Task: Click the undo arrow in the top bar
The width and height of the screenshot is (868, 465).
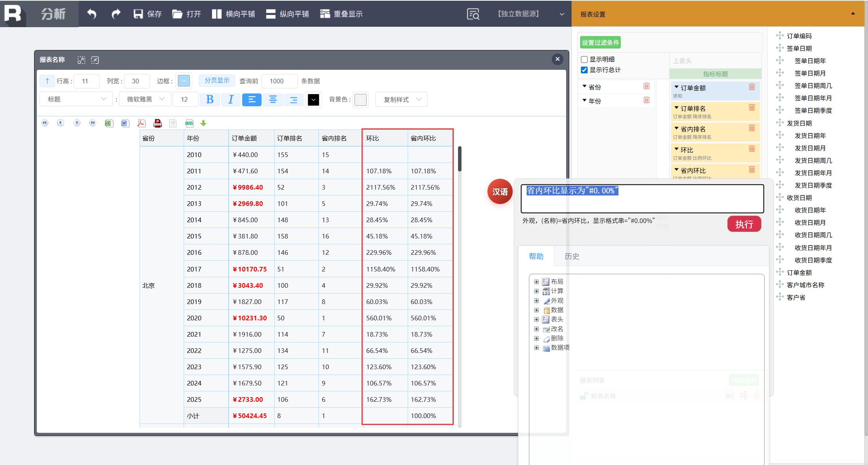Action: 92,14
